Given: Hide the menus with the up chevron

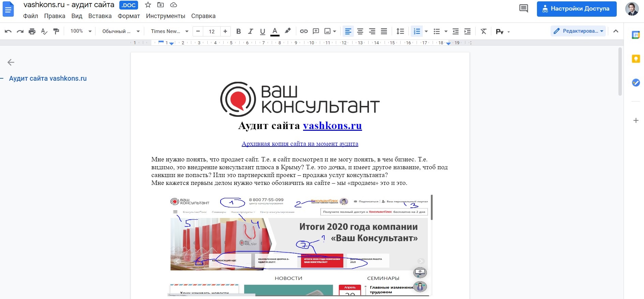Looking at the screenshot, I should 616,31.
